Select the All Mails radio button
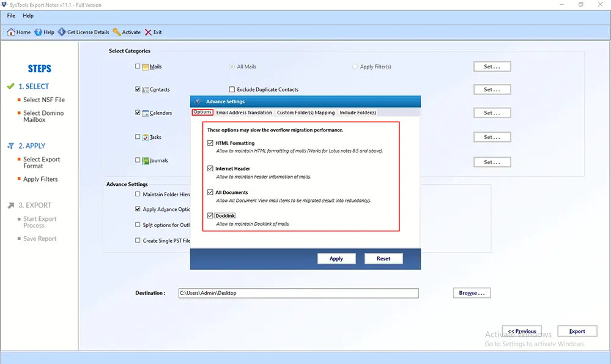The image size is (611, 364). [x=232, y=67]
